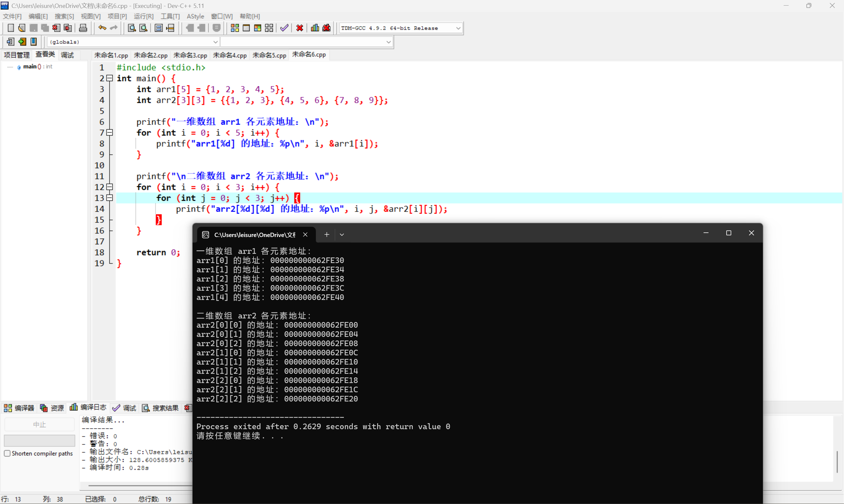Open Replace with the replace magnifier icon
Screen dimensions: 844x504
click(x=143, y=28)
